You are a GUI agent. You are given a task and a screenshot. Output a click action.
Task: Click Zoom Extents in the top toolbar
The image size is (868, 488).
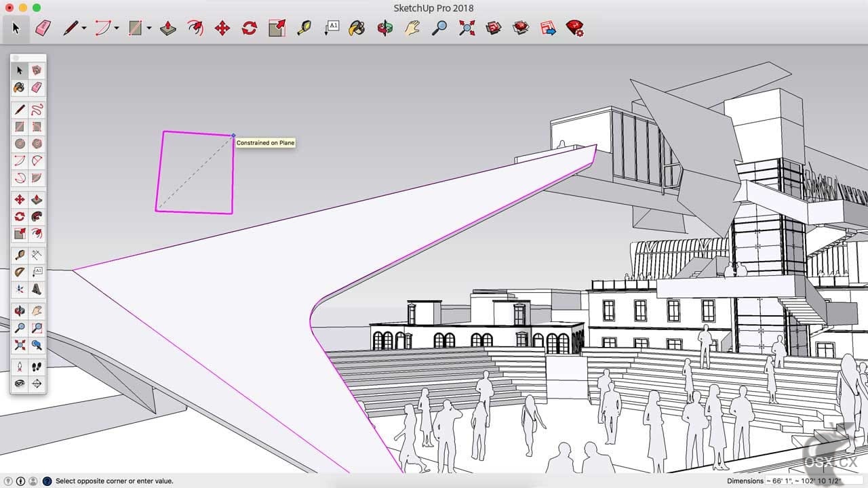tap(467, 28)
